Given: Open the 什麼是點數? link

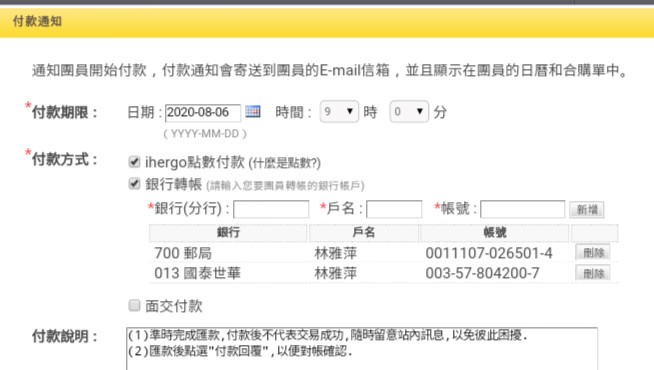Looking at the screenshot, I should tap(284, 163).
